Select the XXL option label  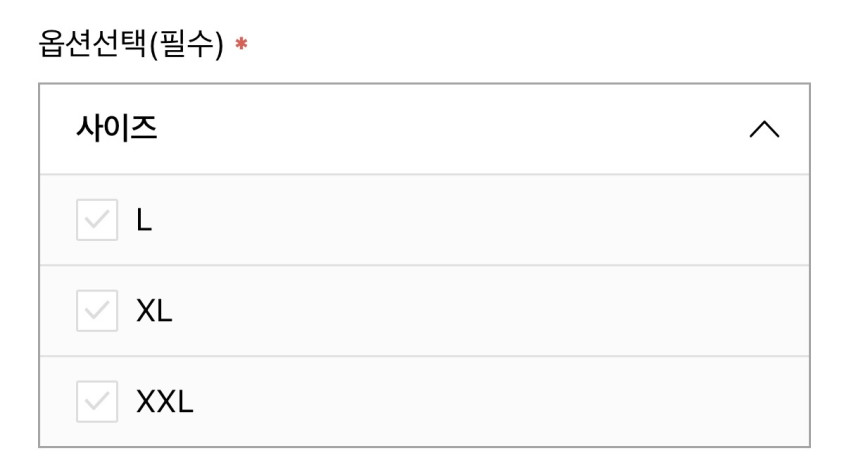pyautogui.click(x=165, y=402)
